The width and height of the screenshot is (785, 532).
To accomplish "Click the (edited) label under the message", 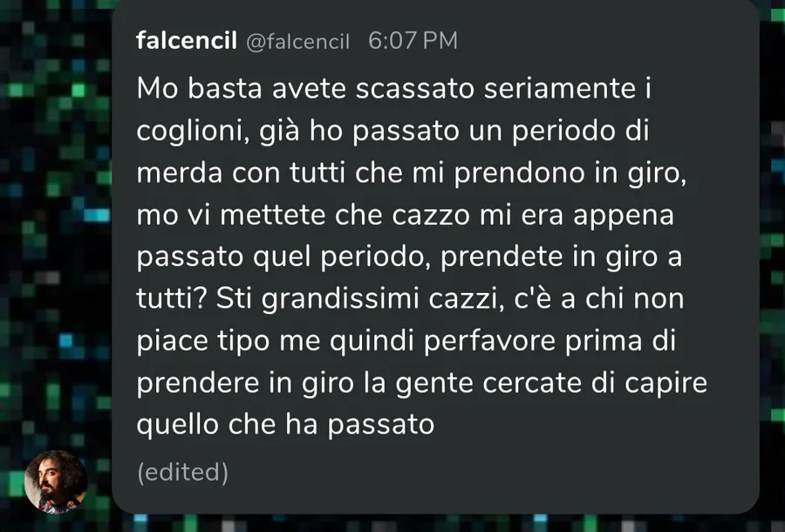I will click(x=183, y=472).
